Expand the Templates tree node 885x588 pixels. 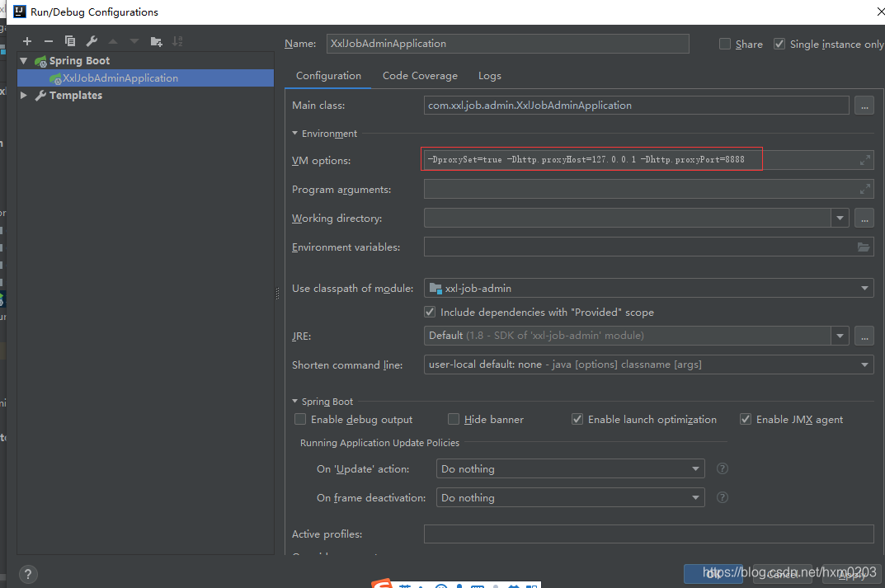(24, 96)
